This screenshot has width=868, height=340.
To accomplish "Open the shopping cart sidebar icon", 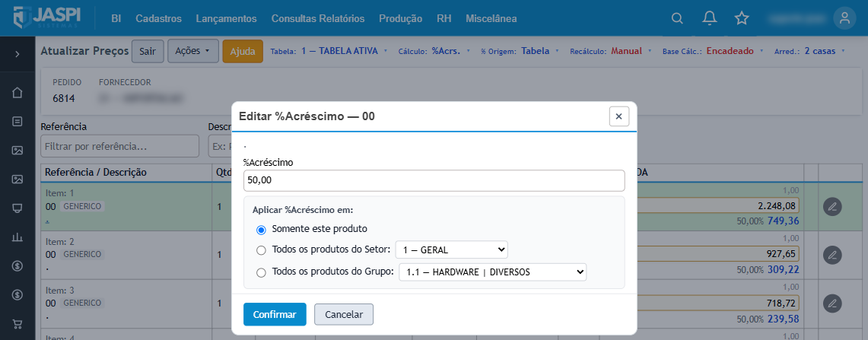I will [x=17, y=324].
